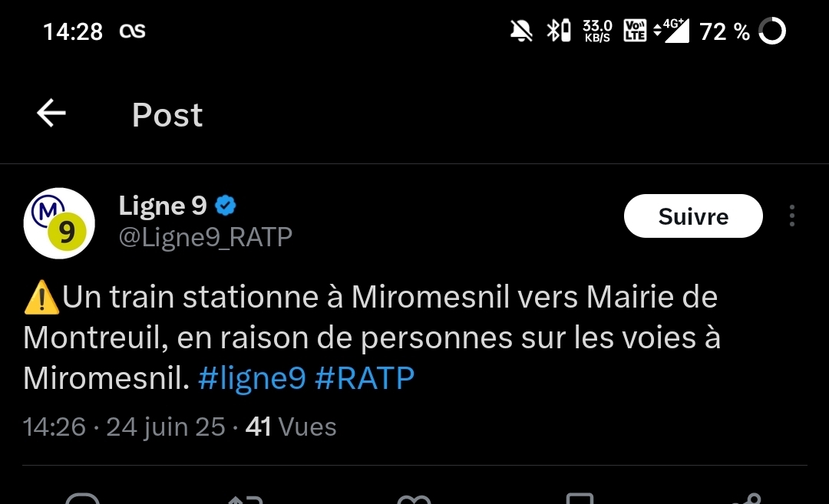Viewport: 829px width, 504px height.
Task: Tap the muted bell icon in status bar
Action: 521,31
